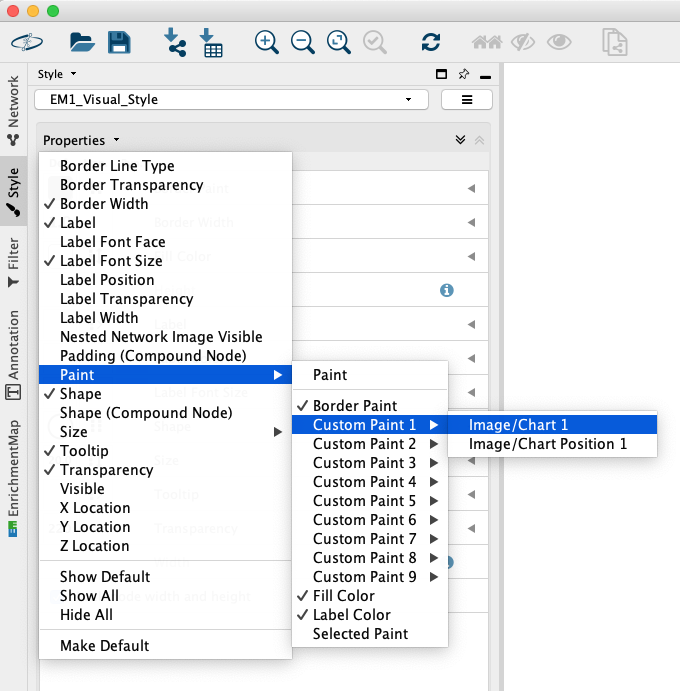Expand the Paint submenu
Viewport: 680px width, 691px height.
click(165, 375)
